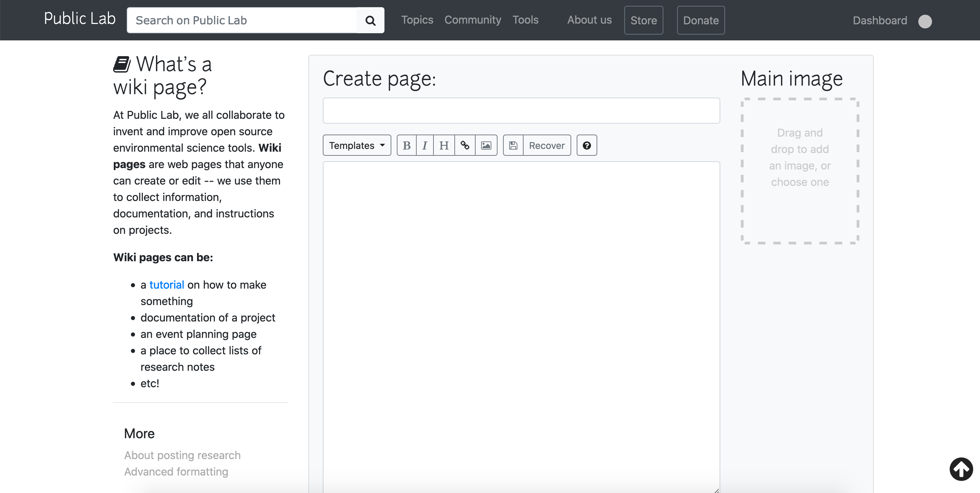Click the save floppy disk icon
This screenshot has height=493, width=980.
[x=513, y=146]
